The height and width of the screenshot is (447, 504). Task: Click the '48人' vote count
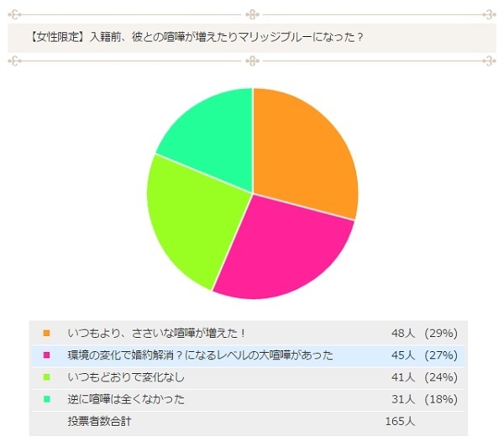402,333
